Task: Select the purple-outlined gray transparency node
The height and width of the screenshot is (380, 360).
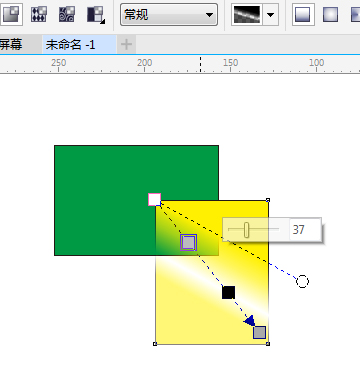Action: click(x=189, y=242)
